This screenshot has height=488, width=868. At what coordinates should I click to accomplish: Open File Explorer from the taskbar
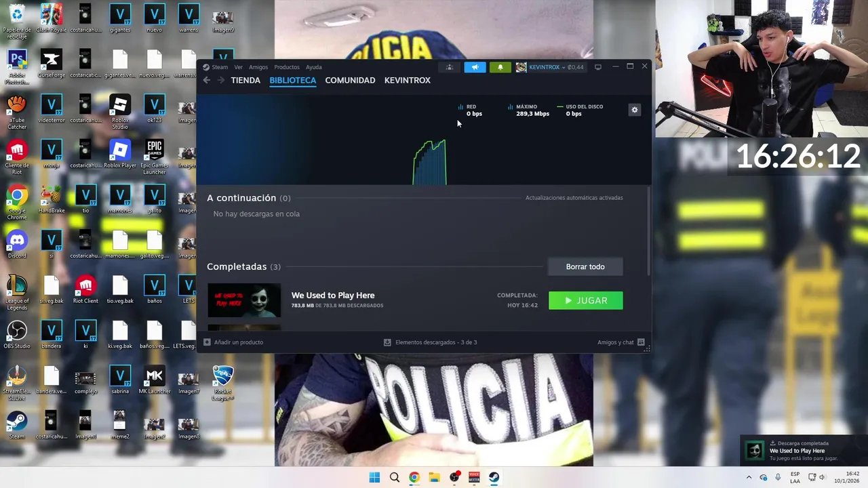[434, 477]
